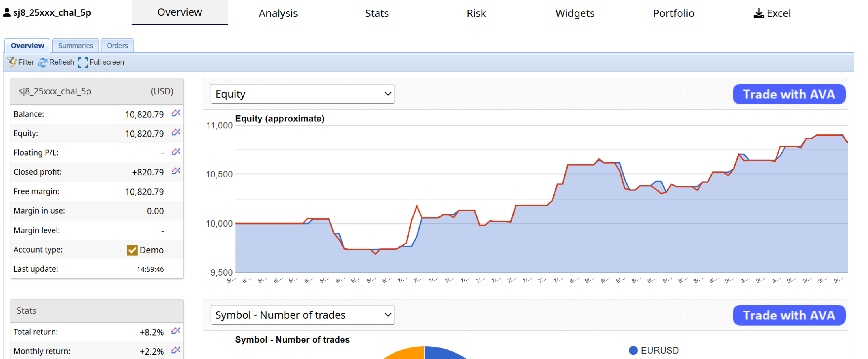Screen dimensions: 868x359
Task: Switch to the Analysis tab
Action: pos(278,13)
